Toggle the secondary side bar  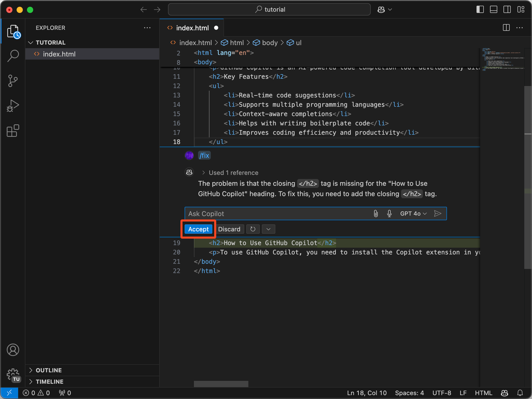point(507,10)
